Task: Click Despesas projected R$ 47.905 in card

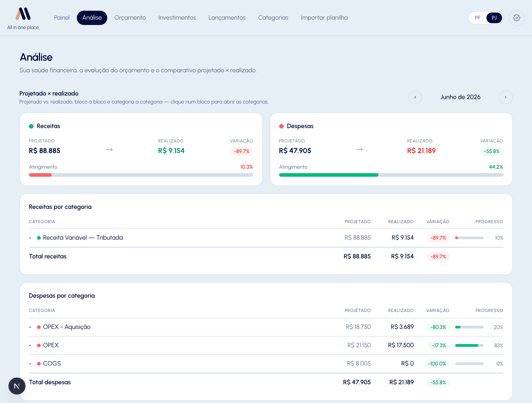Action: point(295,151)
